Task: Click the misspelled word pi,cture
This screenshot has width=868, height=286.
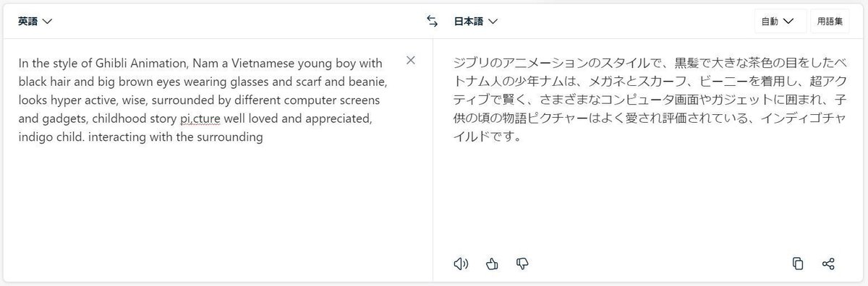Action: click(200, 117)
